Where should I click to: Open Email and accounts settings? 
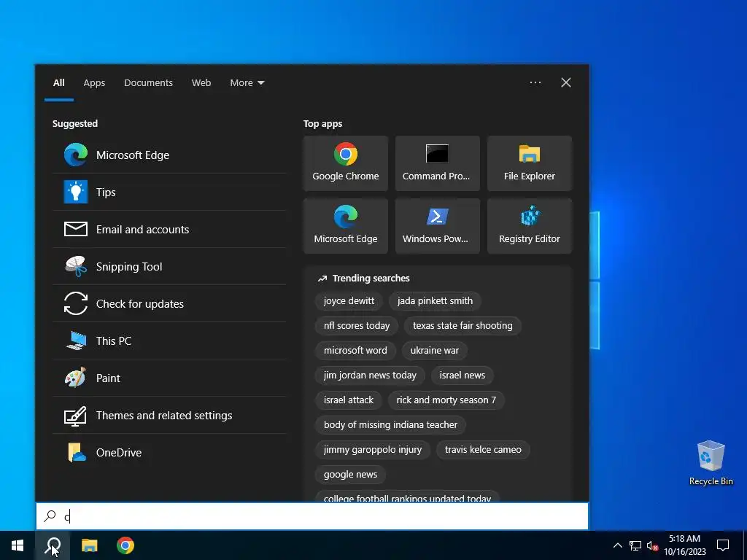click(169, 229)
